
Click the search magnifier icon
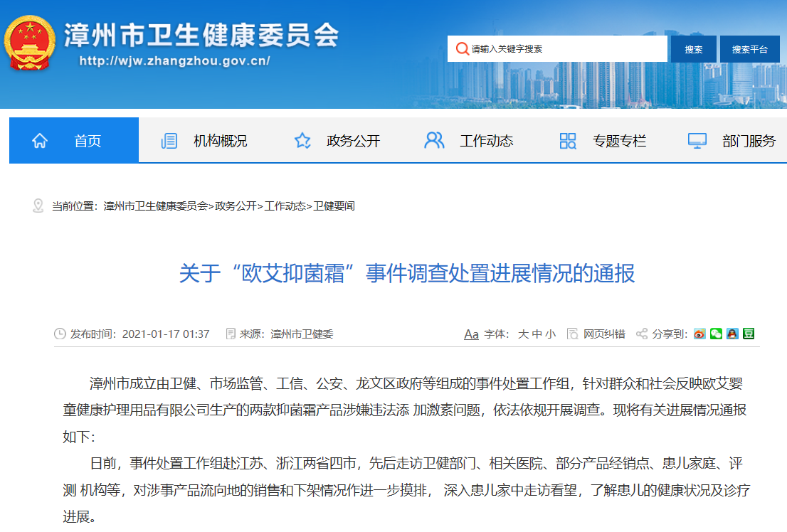click(462, 48)
